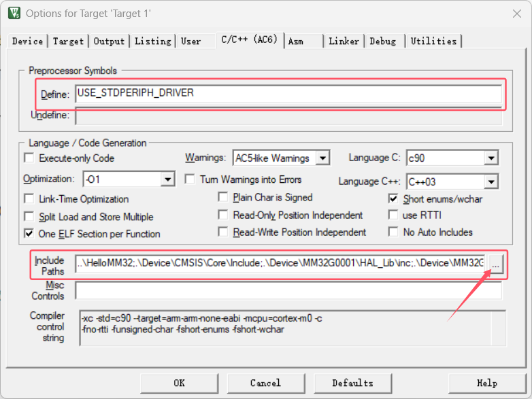Go to the Device tab

(27, 41)
